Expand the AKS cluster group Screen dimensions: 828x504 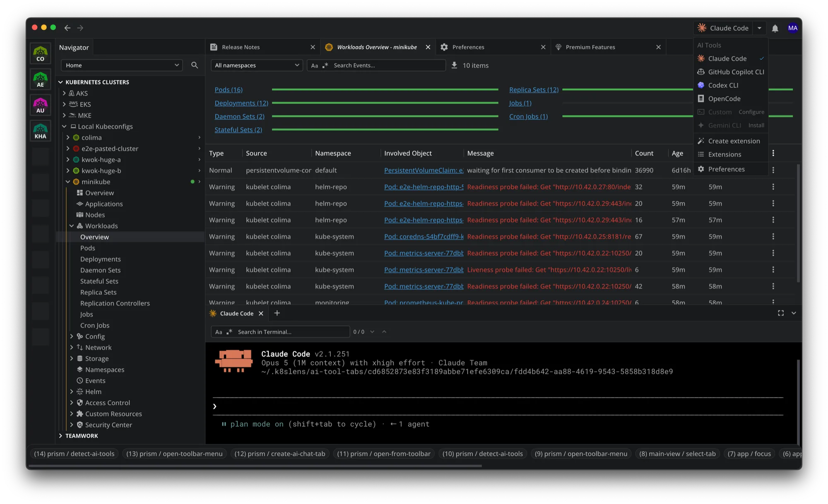click(64, 93)
